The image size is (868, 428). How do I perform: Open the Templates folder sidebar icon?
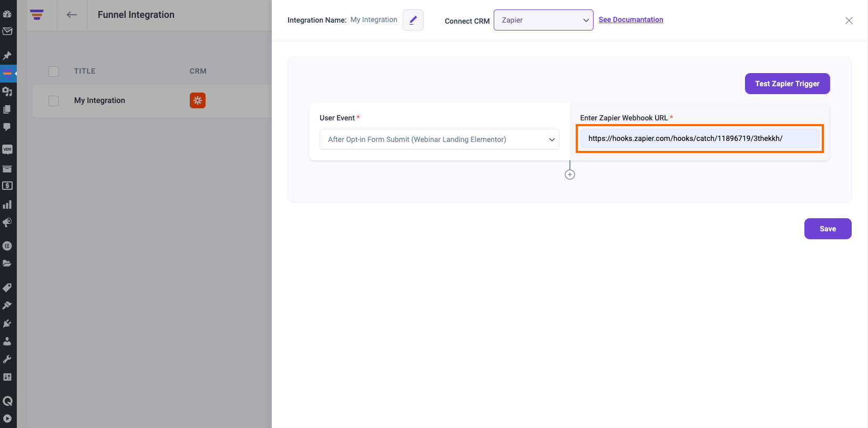point(7,263)
